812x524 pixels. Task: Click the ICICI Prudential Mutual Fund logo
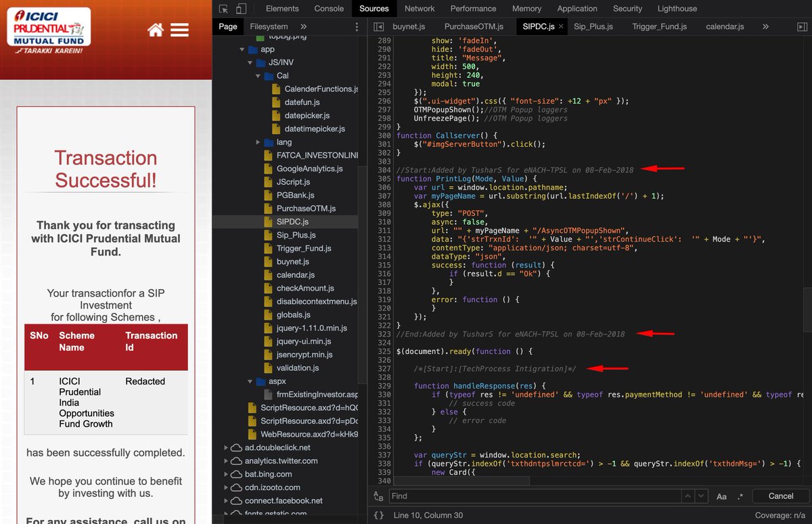[x=49, y=30]
